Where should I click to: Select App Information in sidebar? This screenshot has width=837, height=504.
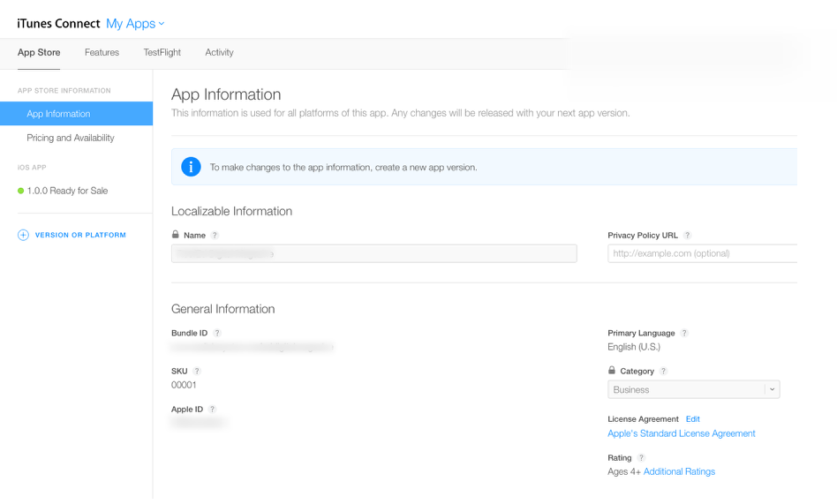[x=76, y=114]
